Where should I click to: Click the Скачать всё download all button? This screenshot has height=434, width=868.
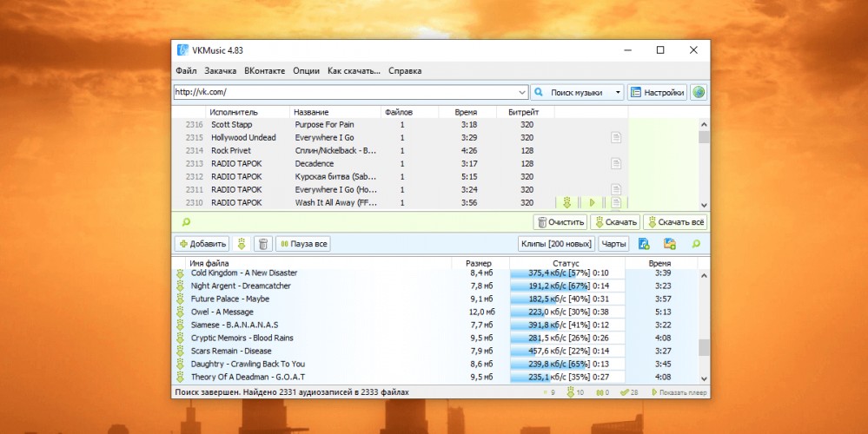675,222
